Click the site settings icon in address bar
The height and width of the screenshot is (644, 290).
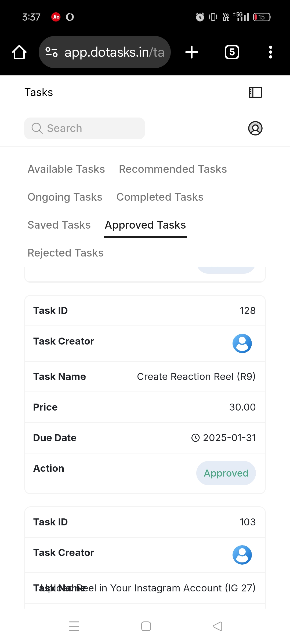52,52
